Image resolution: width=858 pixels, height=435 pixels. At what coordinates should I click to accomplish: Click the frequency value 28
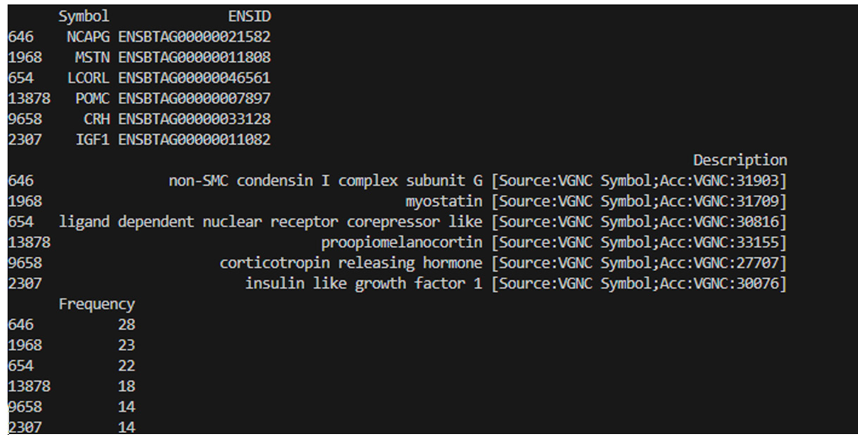pos(126,324)
